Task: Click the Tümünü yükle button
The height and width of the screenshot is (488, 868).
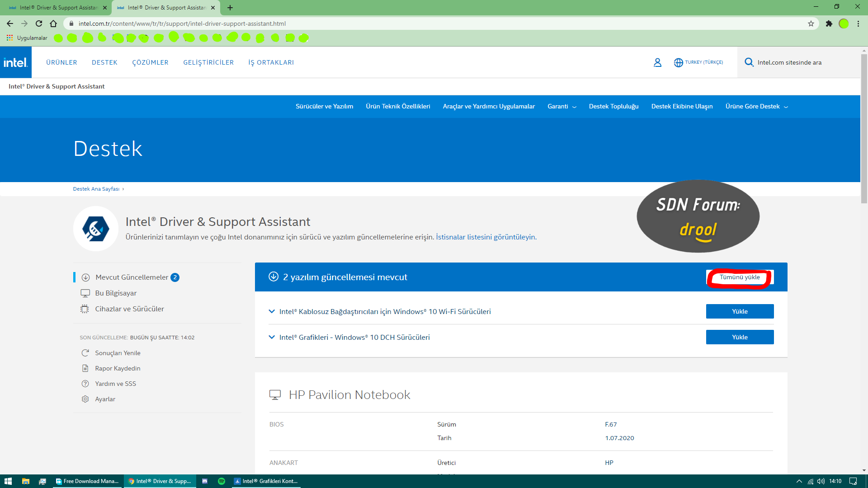Action: [x=740, y=277]
